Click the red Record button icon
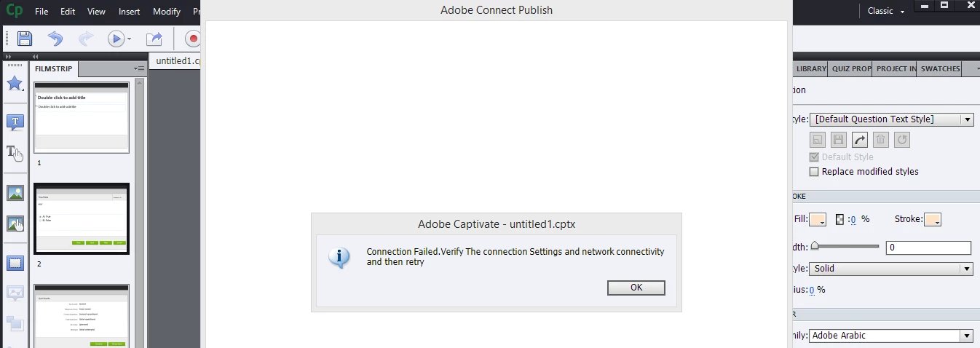The image size is (980, 348). pos(193,39)
